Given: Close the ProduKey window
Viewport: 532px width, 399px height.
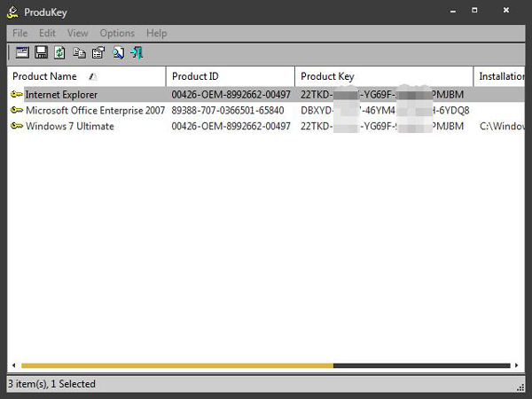Looking at the screenshot, I should tap(506, 10).
